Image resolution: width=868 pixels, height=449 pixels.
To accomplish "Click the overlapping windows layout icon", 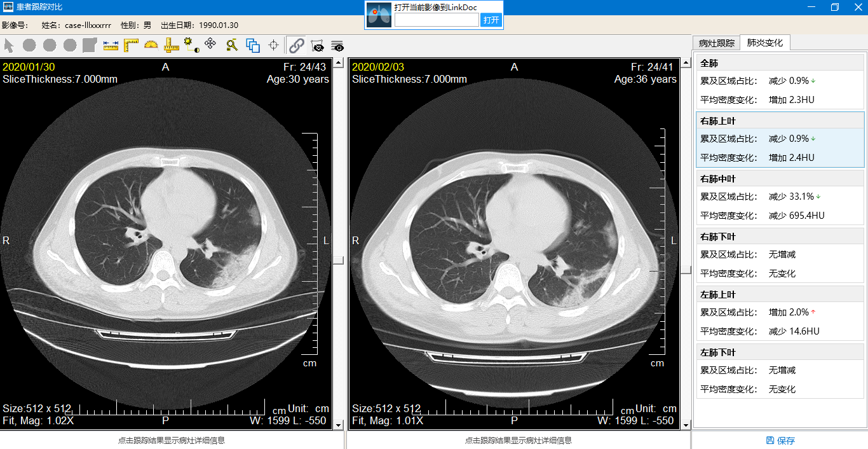I will [x=253, y=46].
